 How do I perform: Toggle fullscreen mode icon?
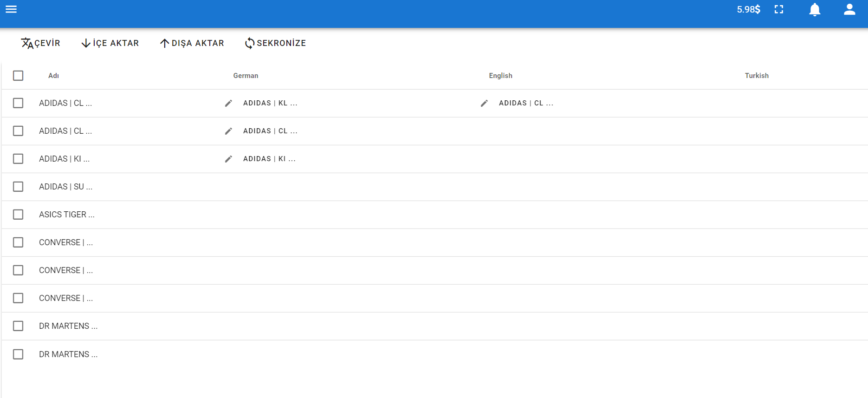[779, 9]
